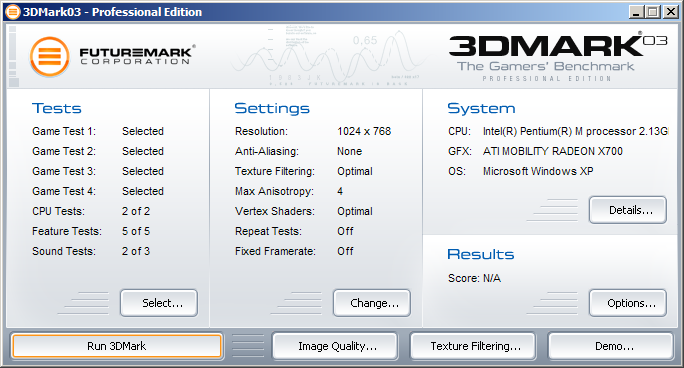Click Sound Tests value 2 of 3
Viewport: 684px width, 368px height.
coord(136,252)
